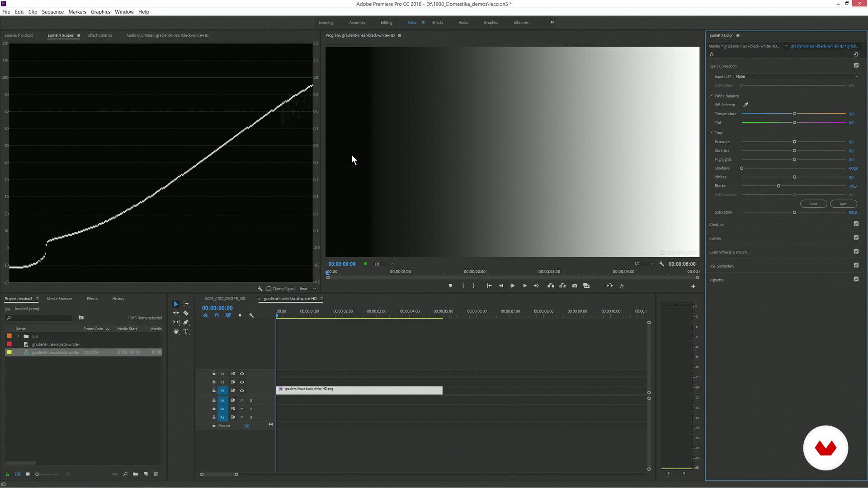
Task: Click Mark Out bracket button
Action: [474, 286]
